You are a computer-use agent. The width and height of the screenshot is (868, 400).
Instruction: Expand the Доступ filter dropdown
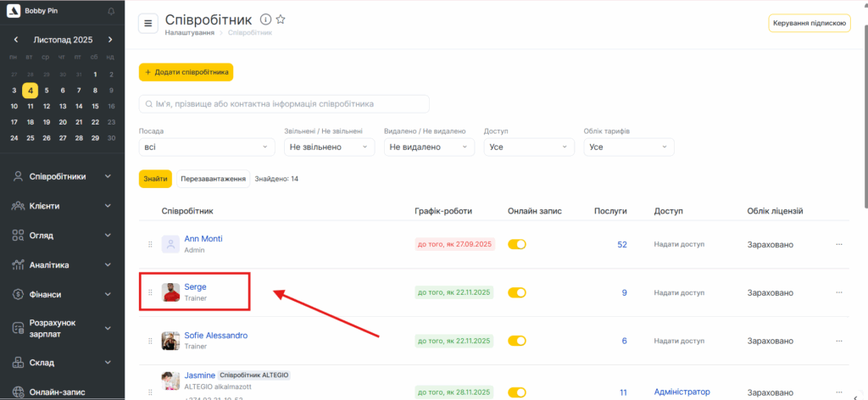(x=530, y=147)
